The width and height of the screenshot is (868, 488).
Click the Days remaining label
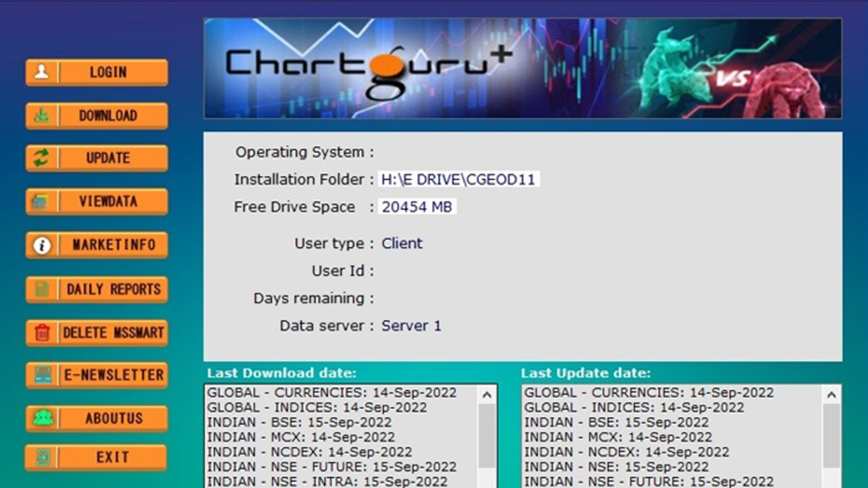(314, 298)
